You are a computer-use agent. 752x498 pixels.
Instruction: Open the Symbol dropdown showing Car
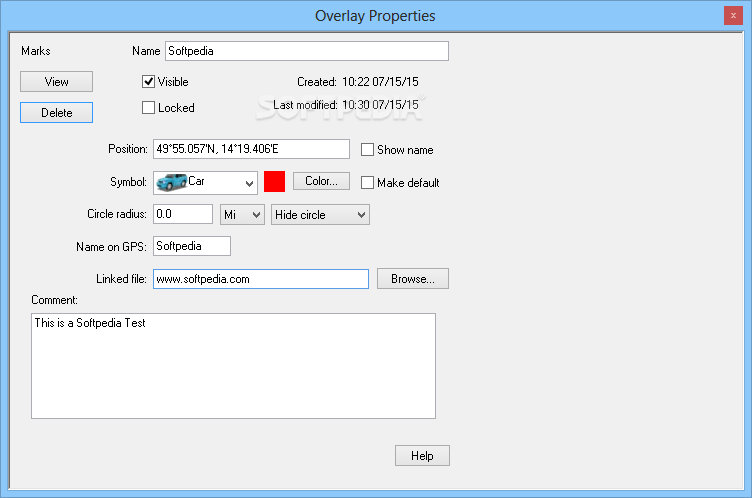click(205, 183)
